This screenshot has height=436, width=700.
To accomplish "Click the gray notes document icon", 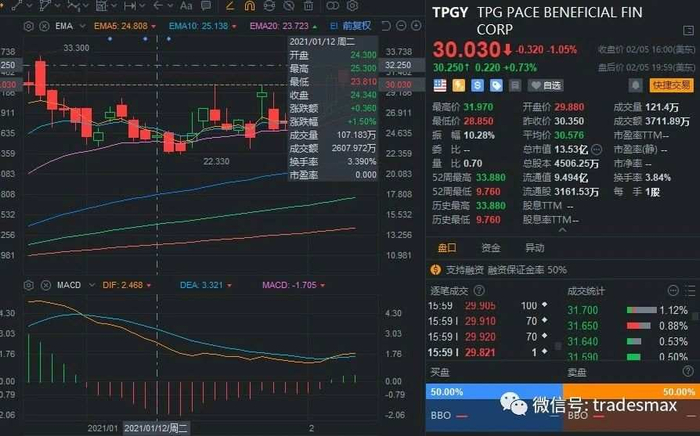I will point(515,85).
